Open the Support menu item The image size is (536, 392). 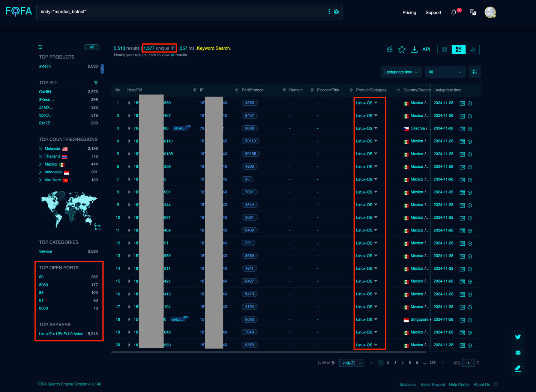[433, 12]
